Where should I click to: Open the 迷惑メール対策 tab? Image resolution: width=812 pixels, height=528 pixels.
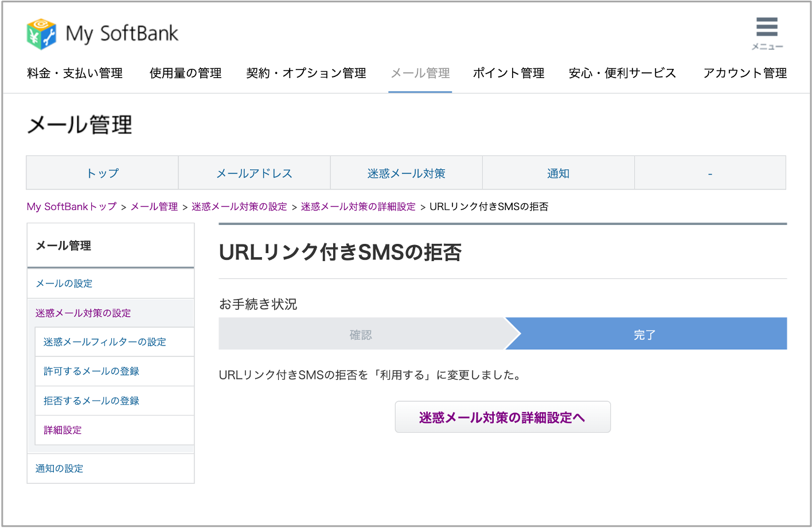click(406, 173)
